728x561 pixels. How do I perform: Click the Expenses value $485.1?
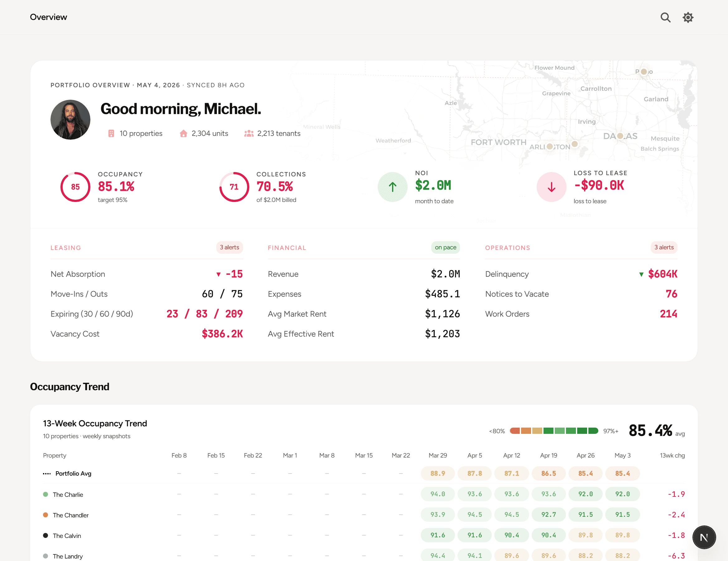coord(442,294)
